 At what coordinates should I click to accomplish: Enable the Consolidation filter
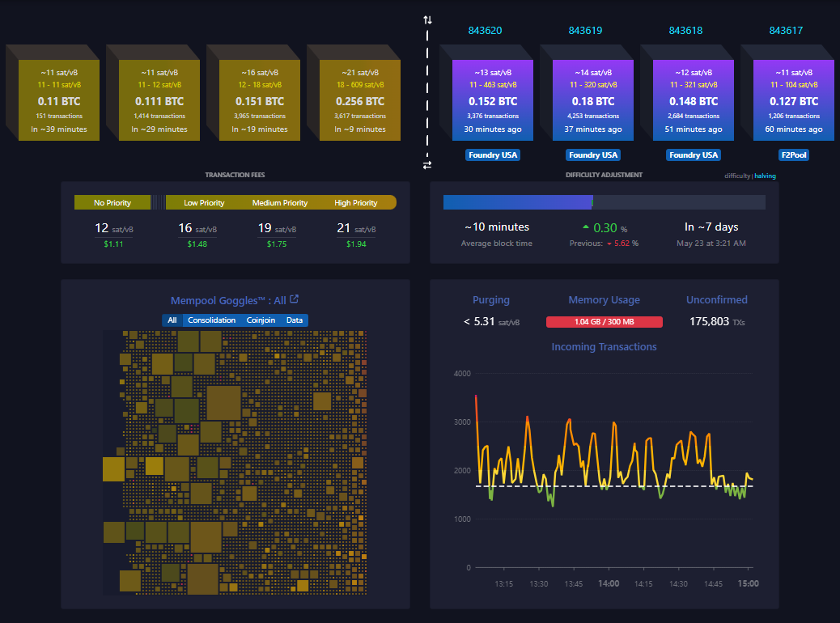coord(211,320)
